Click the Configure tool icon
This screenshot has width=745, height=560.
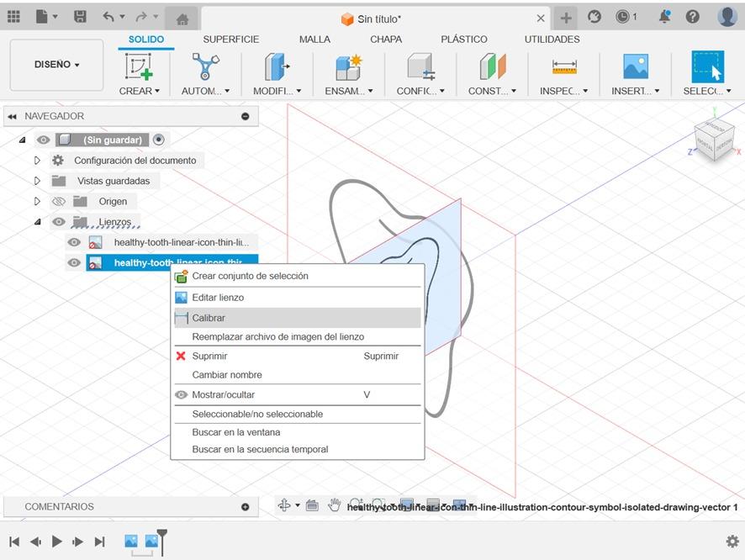[x=420, y=66]
